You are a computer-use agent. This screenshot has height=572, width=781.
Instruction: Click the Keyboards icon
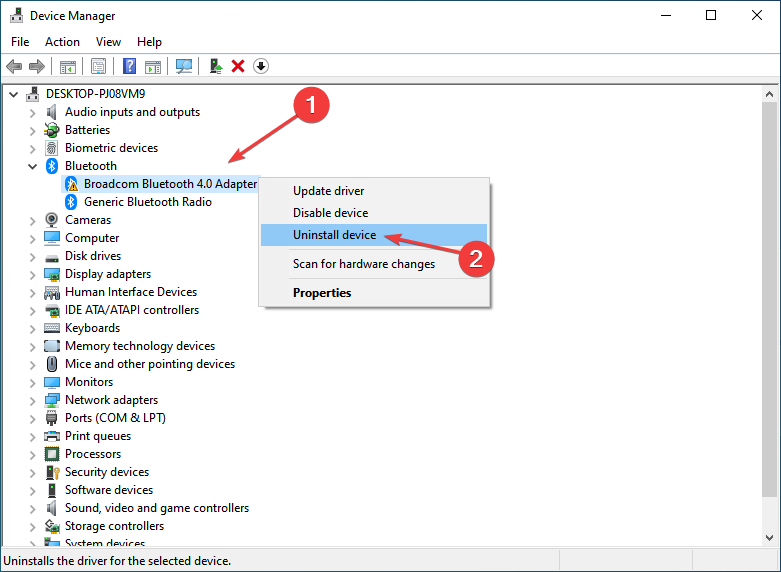pos(52,328)
